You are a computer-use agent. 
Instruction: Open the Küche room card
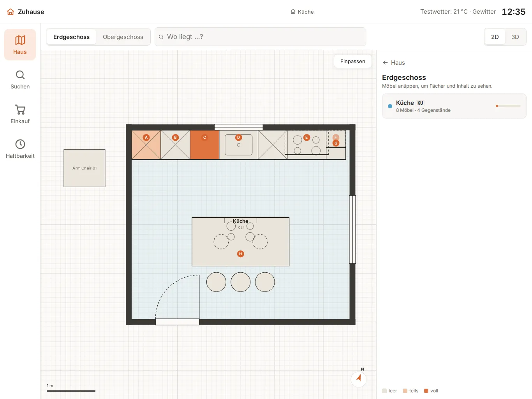click(x=454, y=106)
